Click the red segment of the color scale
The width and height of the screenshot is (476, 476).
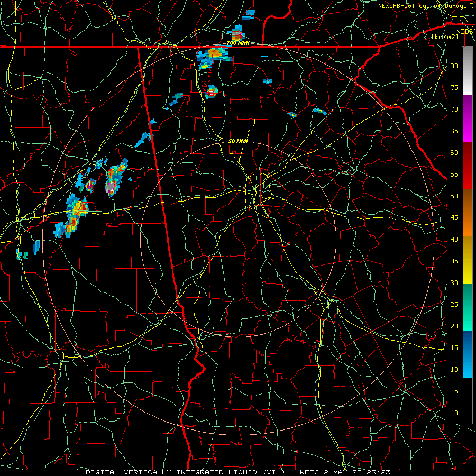pyautogui.click(x=467, y=166)
